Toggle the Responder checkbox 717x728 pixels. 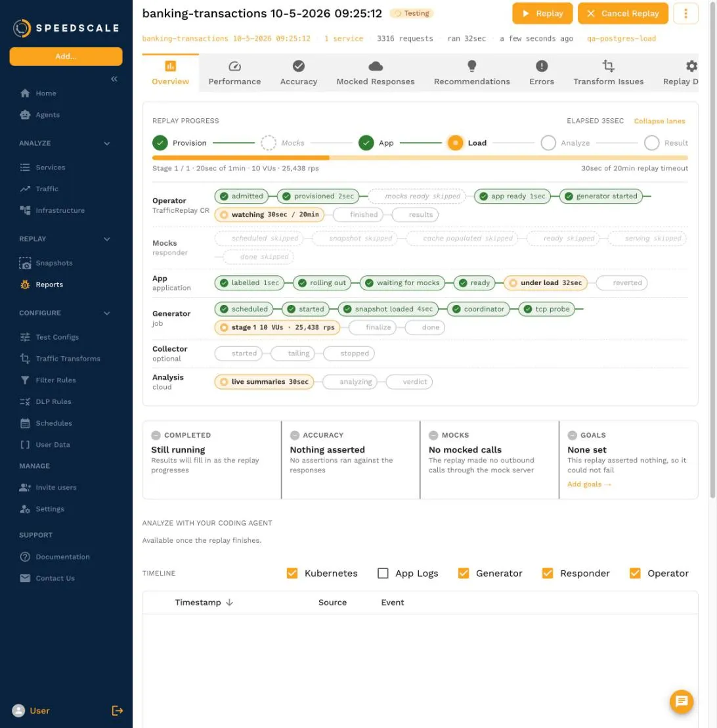pos(548,574)
